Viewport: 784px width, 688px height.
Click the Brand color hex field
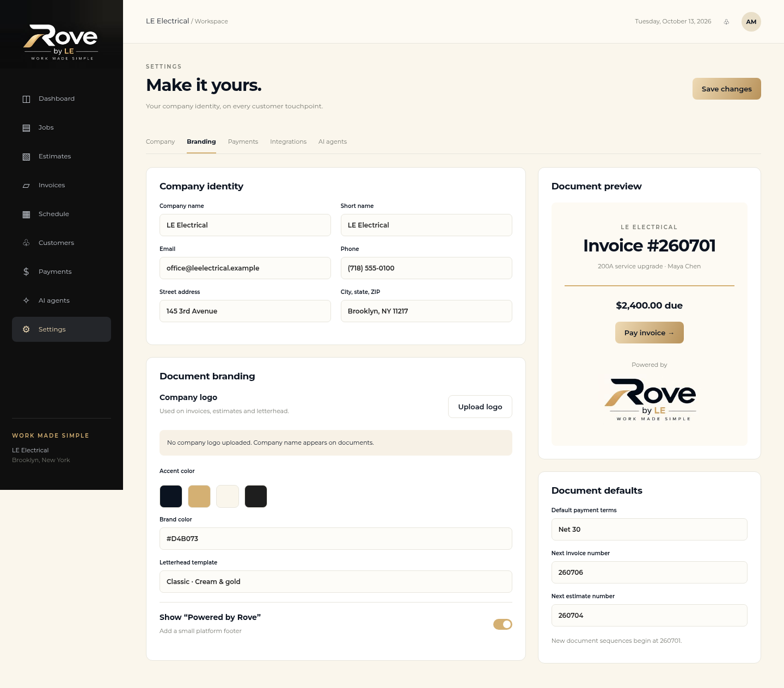tap(336, 538)
